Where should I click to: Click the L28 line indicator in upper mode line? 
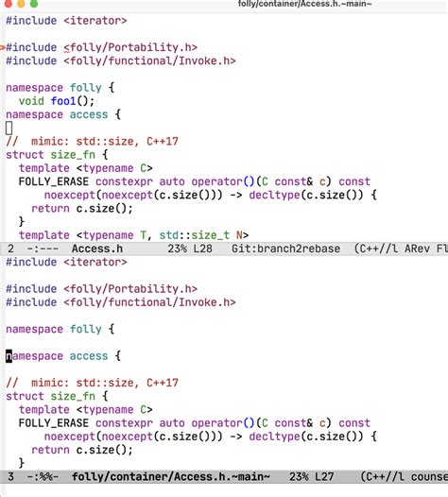[x=202, y=248]
